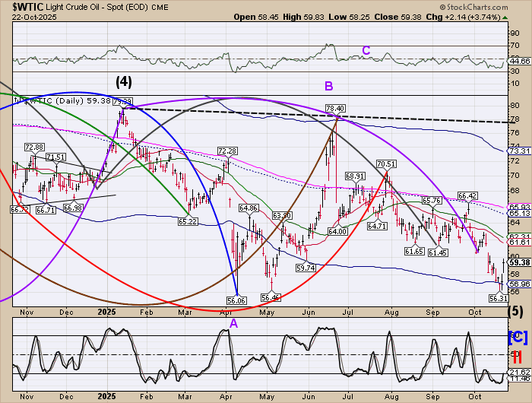Click the 21.62 oscillator value tag

point(519,370)
